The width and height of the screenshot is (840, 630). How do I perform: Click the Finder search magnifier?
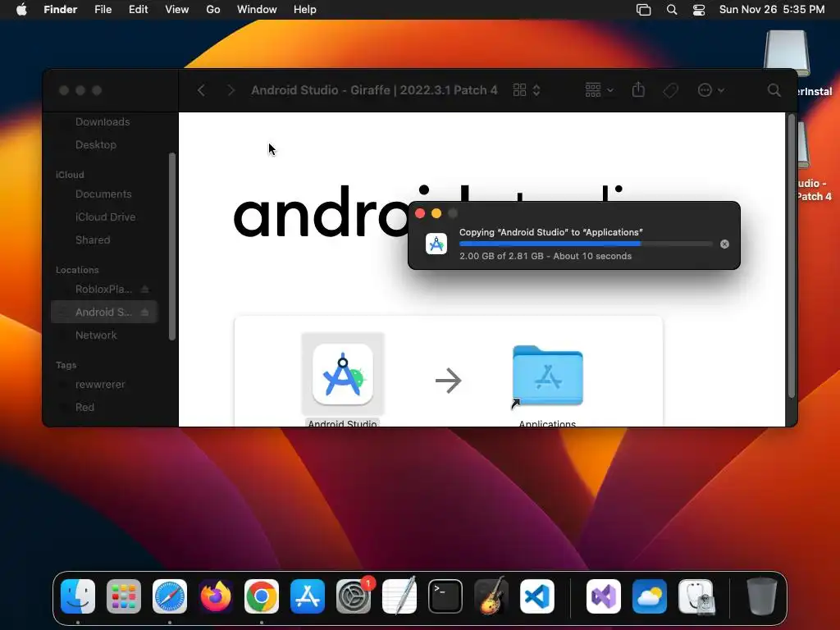[774, 90]
